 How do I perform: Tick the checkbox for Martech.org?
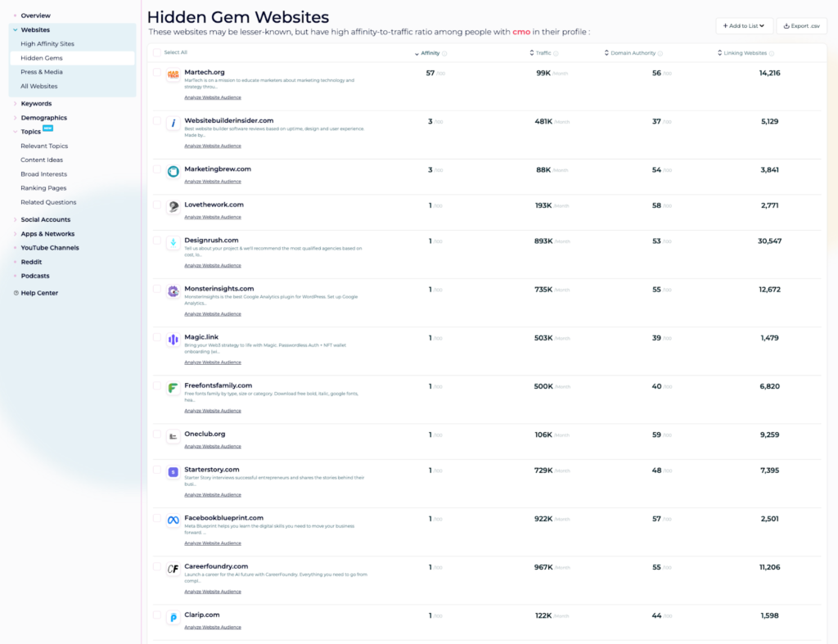(x=156, y=73)
